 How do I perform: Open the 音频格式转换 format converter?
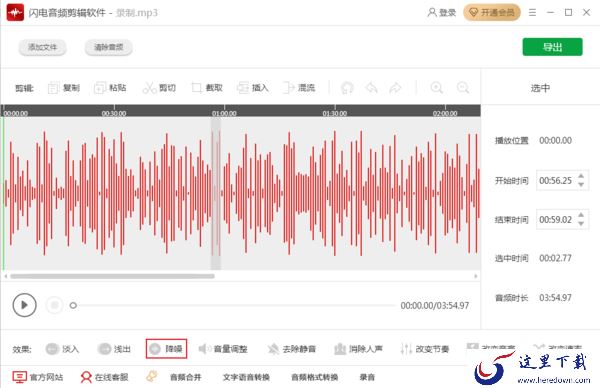315,377
